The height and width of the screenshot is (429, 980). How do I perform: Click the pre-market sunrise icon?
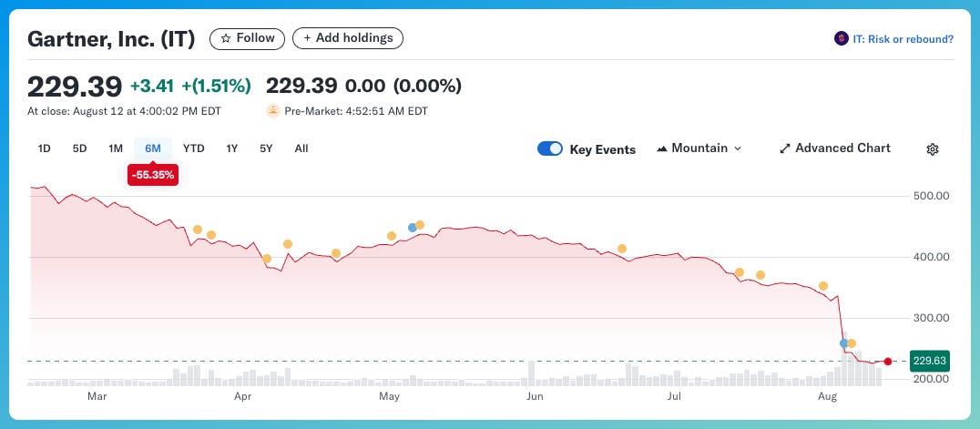point(273,111)
